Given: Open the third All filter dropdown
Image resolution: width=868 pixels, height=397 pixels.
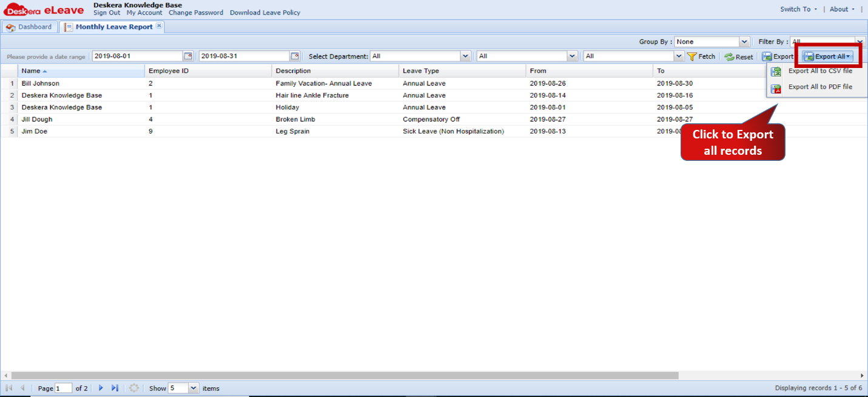Looking at the screenshot, I should pyautogui.click(x=679, y=56).
